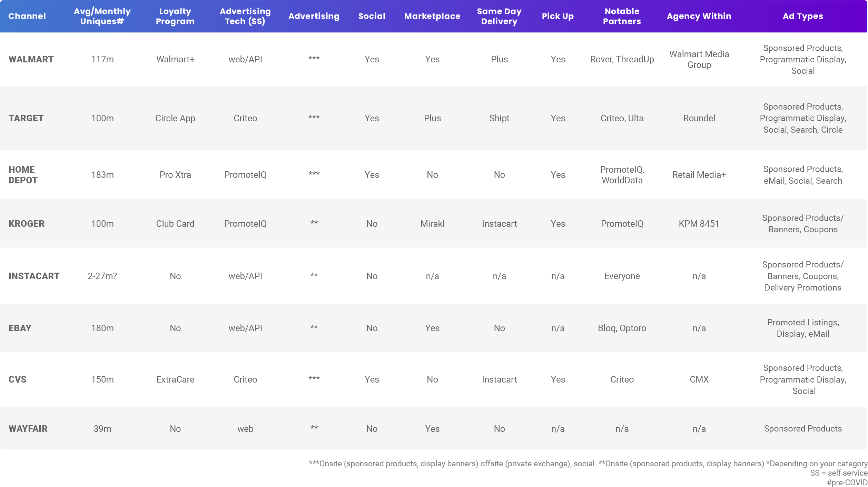The width and height of the screenshot is (868, 487).
Task: Click the SS = self service footnote
Action: (x=838, y=473)
